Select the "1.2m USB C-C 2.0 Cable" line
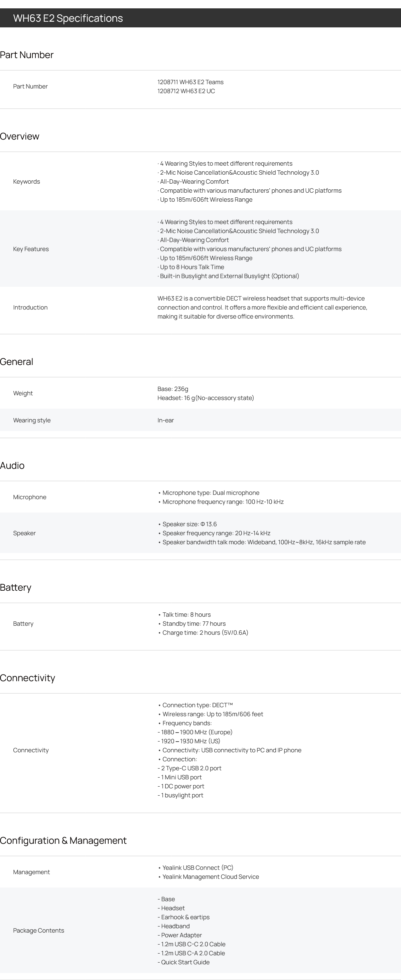401x980 pixels. pyautogui.click(x=191, y=944)
